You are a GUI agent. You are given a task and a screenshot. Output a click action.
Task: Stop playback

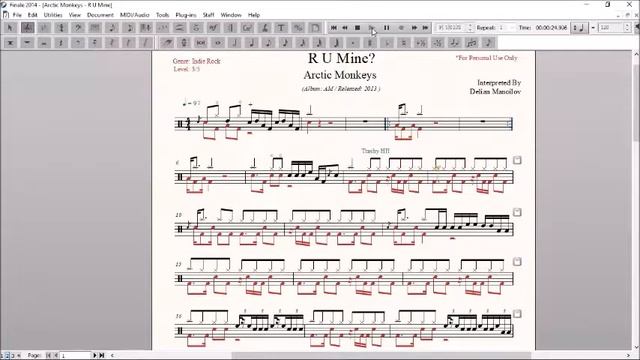(x=358, y=28)
